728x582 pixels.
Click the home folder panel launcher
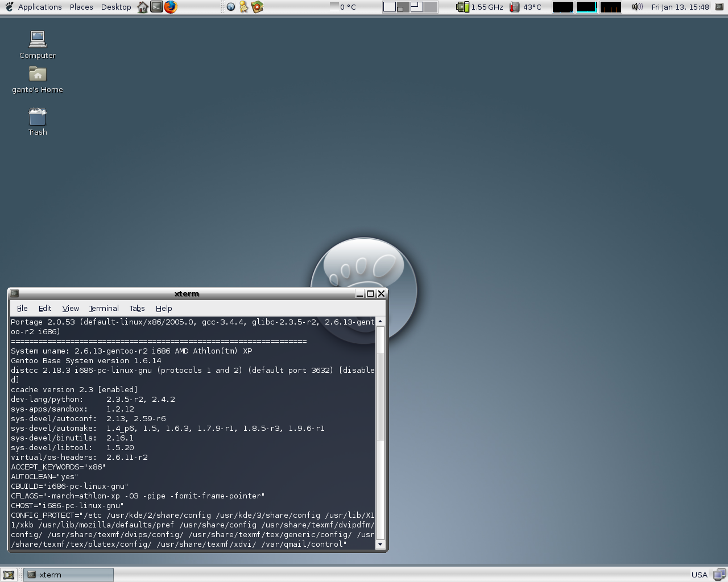[x=143, y=7]
